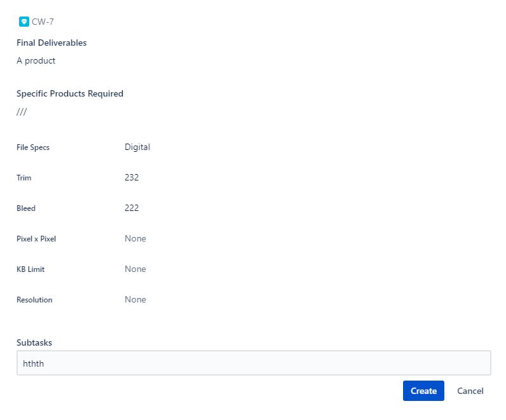Click the None value for KB Limit

click(135, 269)
